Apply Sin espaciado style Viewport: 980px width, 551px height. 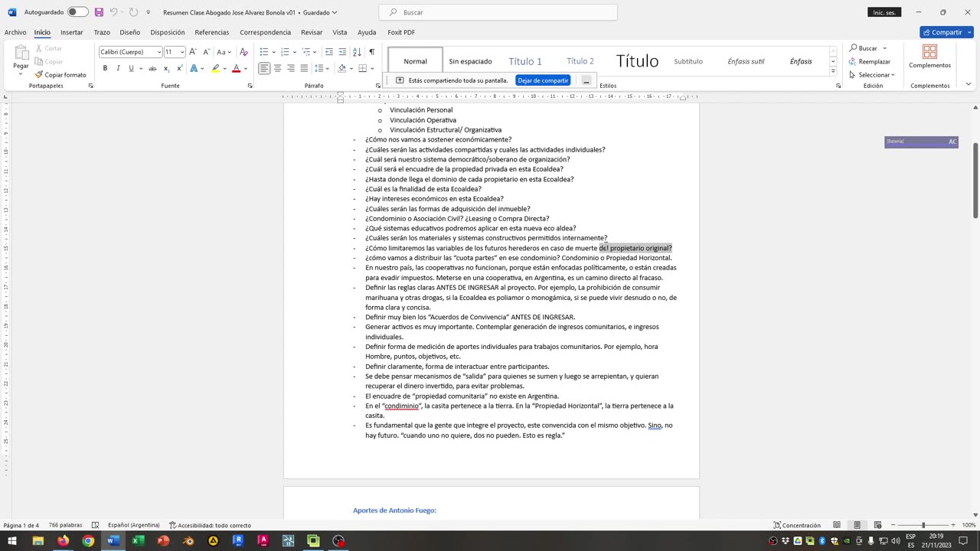470,61
